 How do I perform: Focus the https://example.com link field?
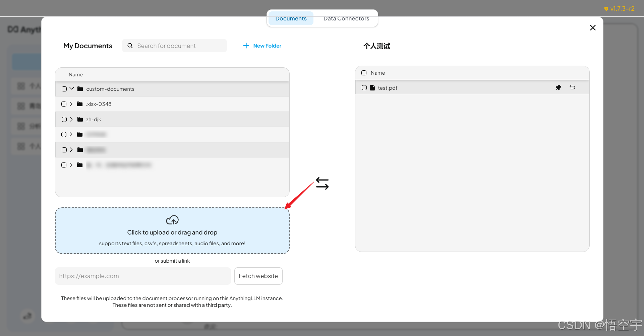(143, 276)
